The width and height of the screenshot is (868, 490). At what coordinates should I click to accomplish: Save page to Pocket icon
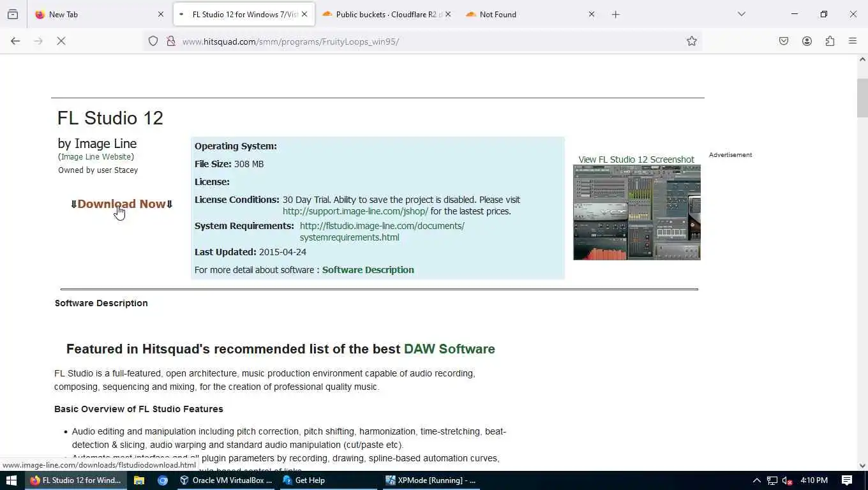pos(784,41)
